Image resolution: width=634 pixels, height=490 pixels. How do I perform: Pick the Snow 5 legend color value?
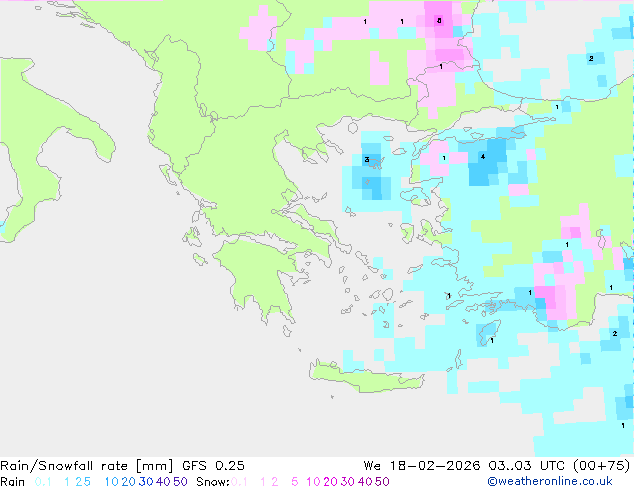click(x=295, y=482)
